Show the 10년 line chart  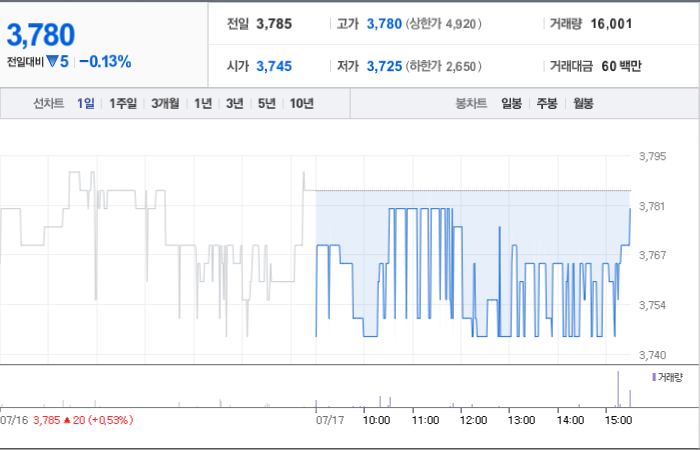302,104
